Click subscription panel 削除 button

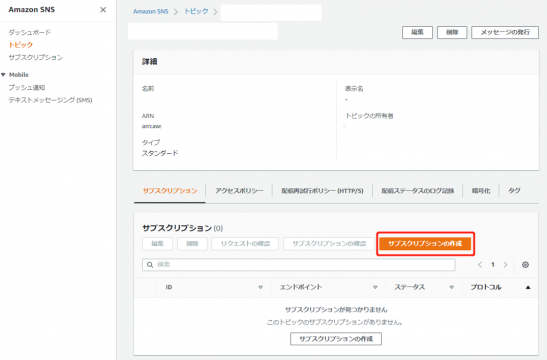point(192,243)
